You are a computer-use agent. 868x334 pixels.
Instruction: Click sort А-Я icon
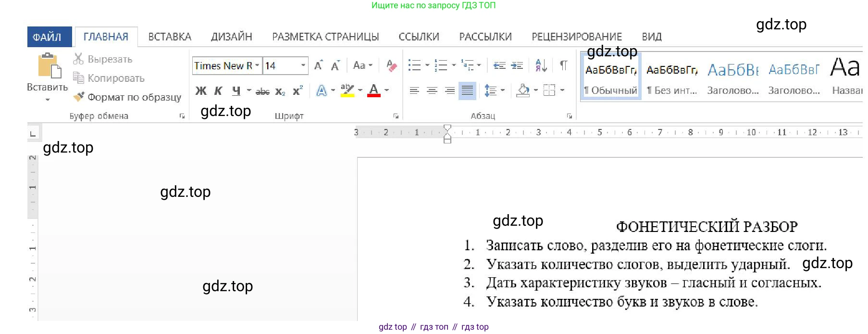click(x=541, y=65)
